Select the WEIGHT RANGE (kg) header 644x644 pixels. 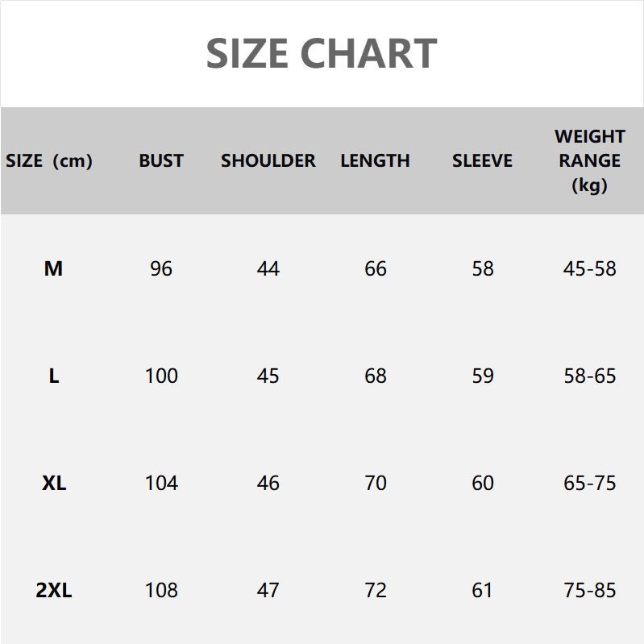coord(590,160)
